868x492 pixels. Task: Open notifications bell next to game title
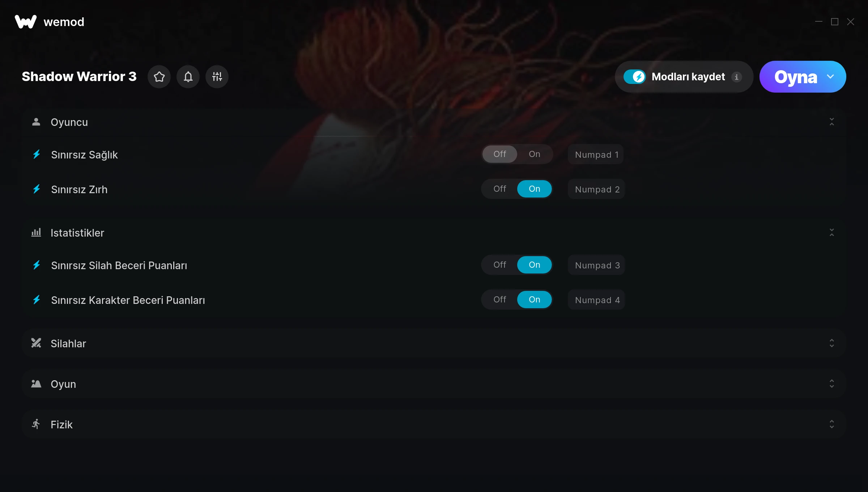188,77
